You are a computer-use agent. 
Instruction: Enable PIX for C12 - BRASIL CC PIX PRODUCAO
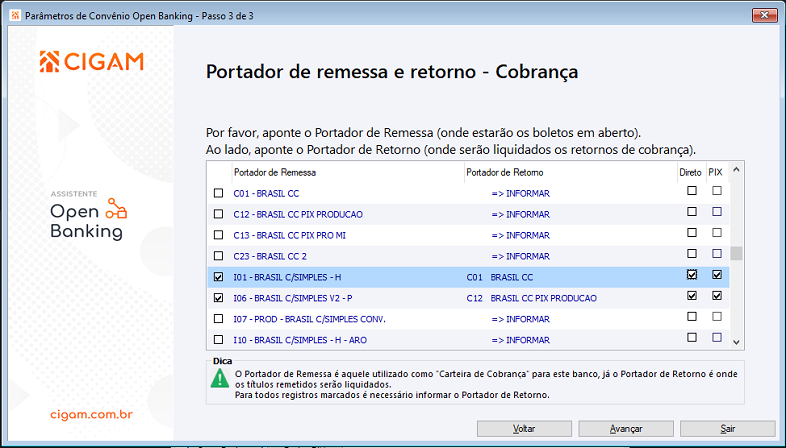coord(716,213)
